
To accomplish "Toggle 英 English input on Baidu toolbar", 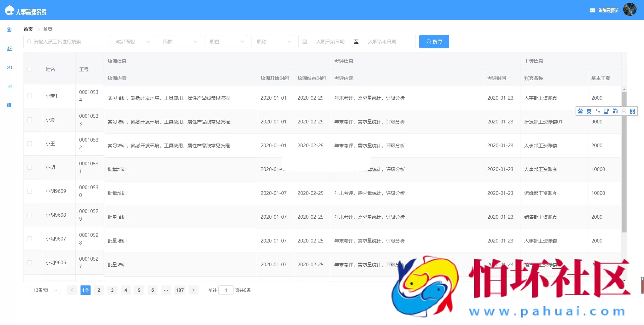I will pyautogui.click(x=589, y=111).
